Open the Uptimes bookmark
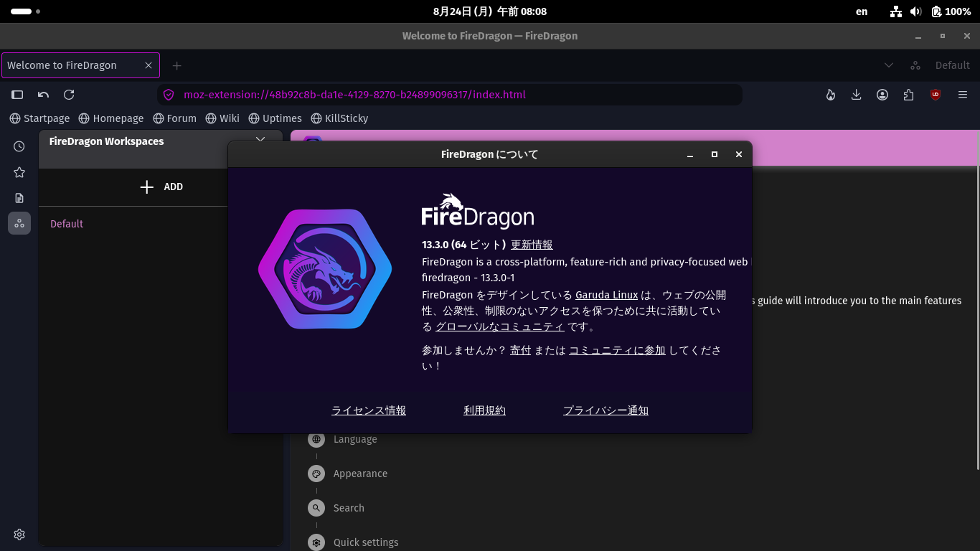The height and width of the screenshot is (551, 980). tap(275, 118)
